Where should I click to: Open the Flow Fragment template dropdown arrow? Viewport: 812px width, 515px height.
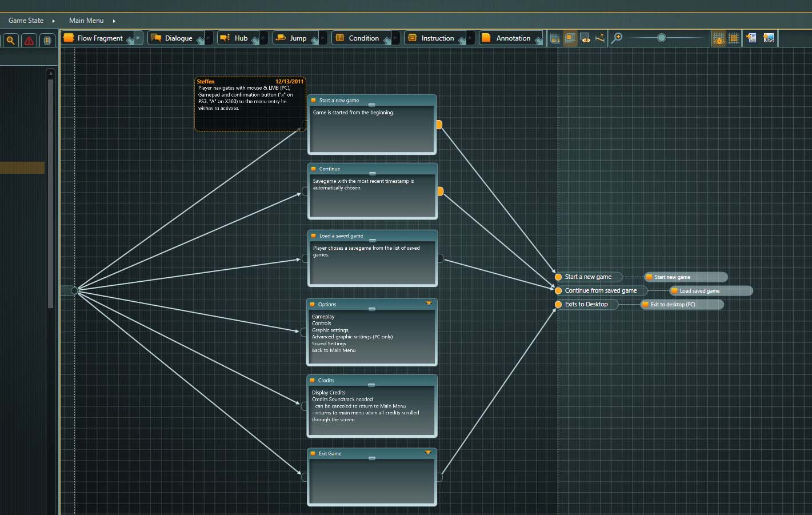click(138, 38)
